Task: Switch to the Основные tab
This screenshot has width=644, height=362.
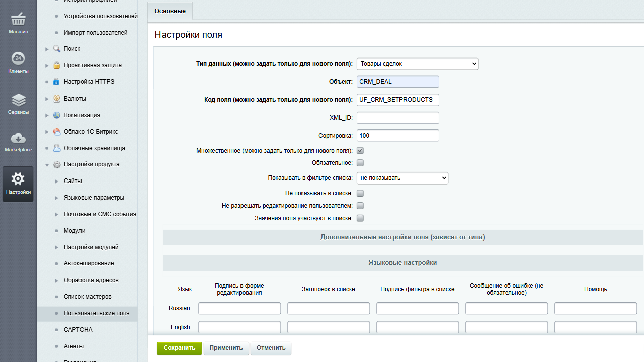Action: [170, 11]
